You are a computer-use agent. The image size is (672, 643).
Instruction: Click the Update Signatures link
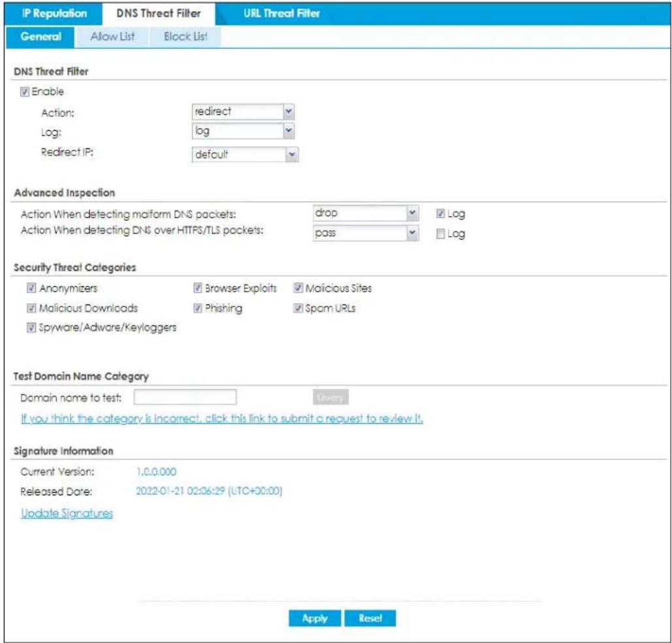(67, 513)
